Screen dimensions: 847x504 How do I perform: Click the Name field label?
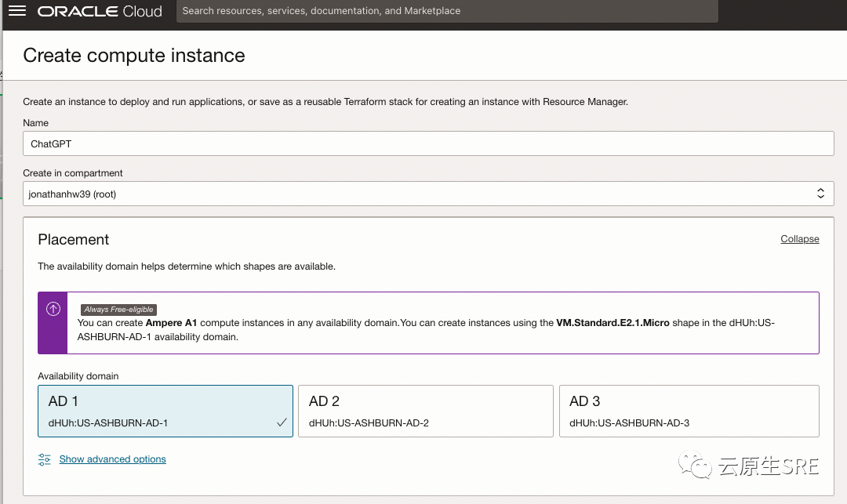click(x=35, y=123)
